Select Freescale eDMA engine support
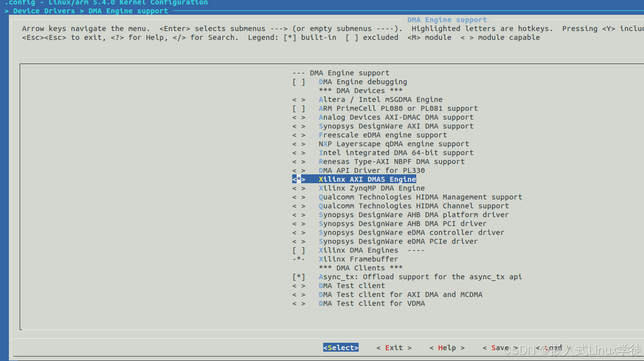 382,135
